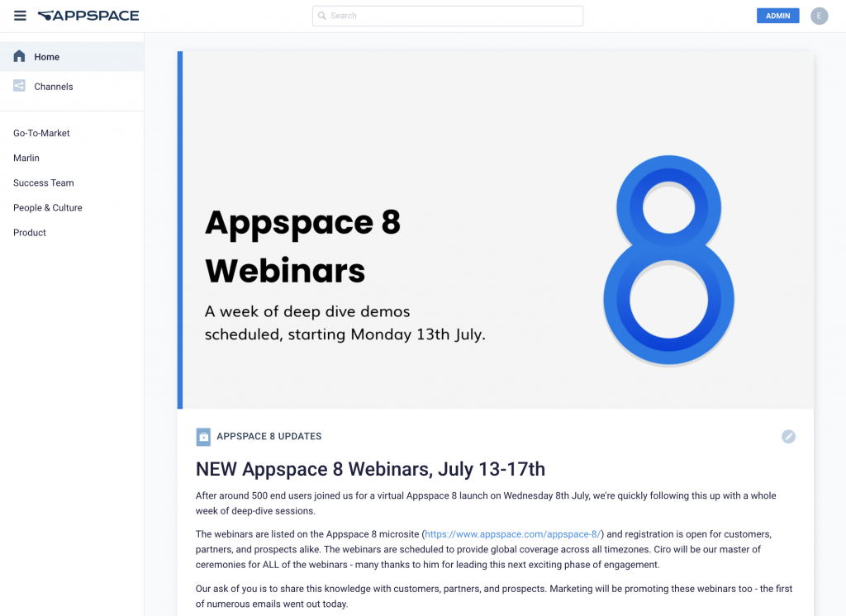
Task: Click the paragraph starting 'After around 500 end users'
Action: click(x=486, y=503)
